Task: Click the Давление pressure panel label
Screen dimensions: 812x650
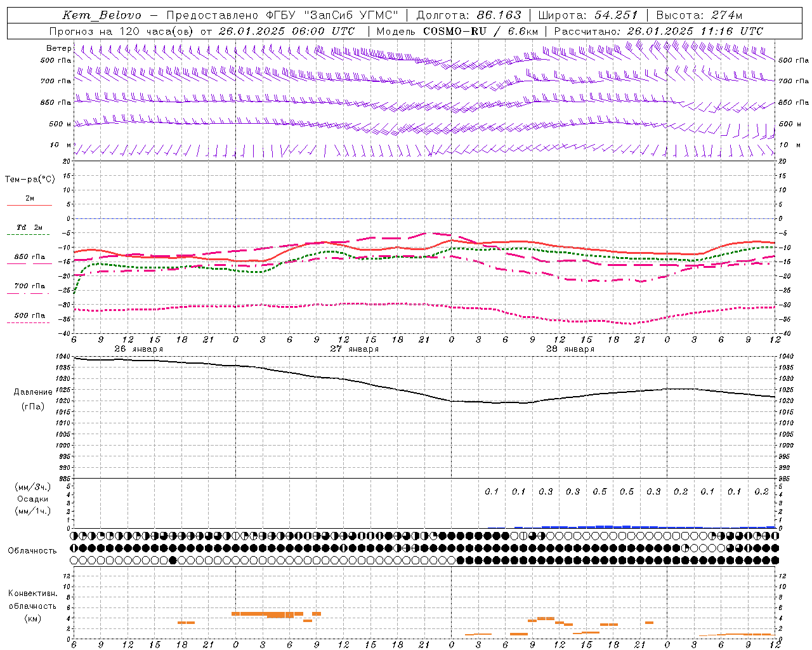Action: pyautogui.click(x=33, y=392)
